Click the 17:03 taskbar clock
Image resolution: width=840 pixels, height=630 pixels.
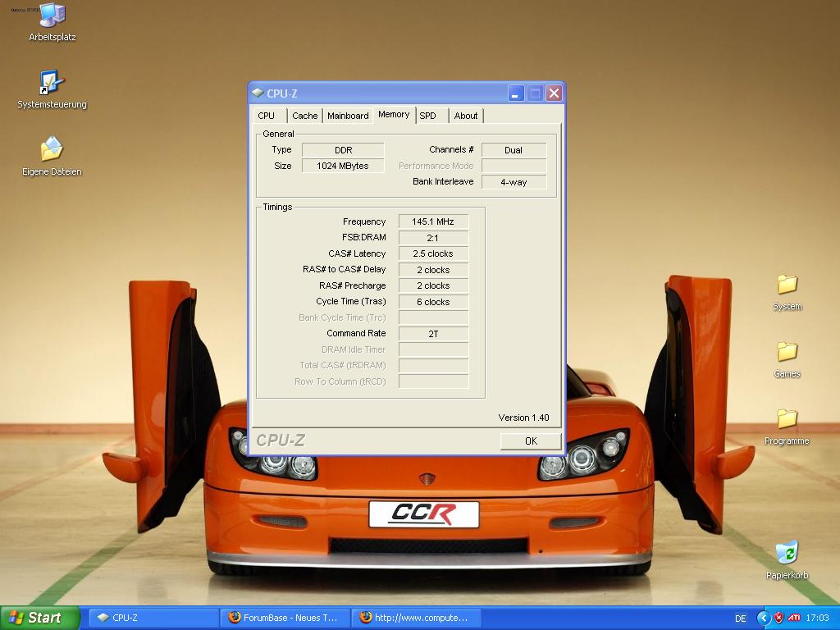(818, 618)
